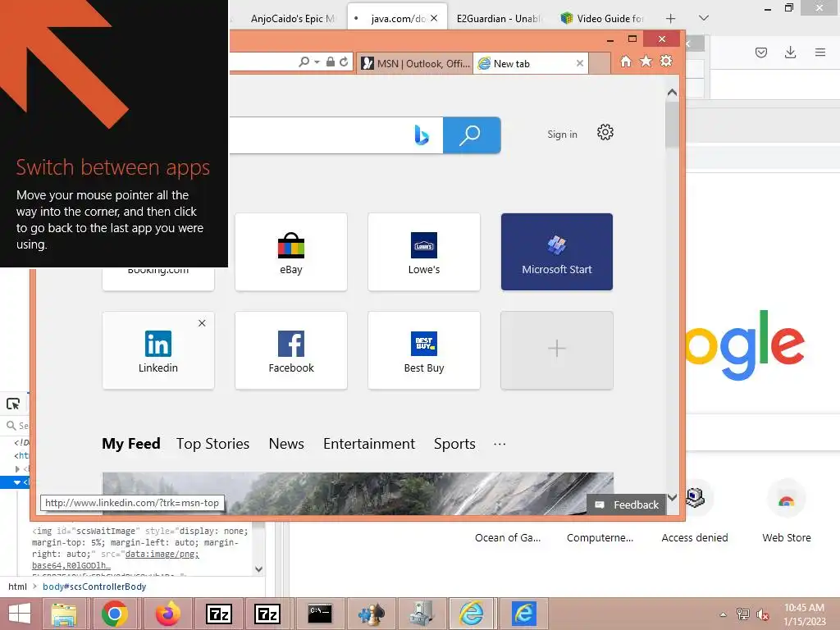Viewport: 840px width, 630px height.
Task: Switch to the MSN Outlook tab
Action: point(415,63)
